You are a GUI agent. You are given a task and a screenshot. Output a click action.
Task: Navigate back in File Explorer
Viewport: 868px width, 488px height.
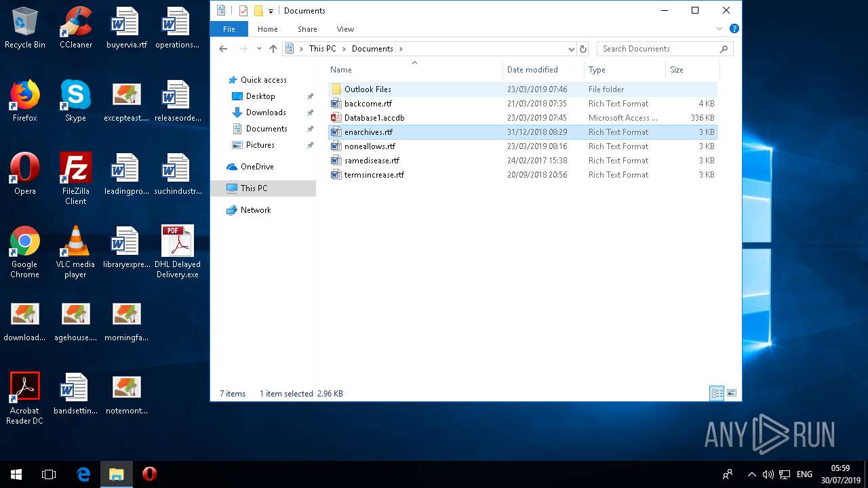(223, 49)
